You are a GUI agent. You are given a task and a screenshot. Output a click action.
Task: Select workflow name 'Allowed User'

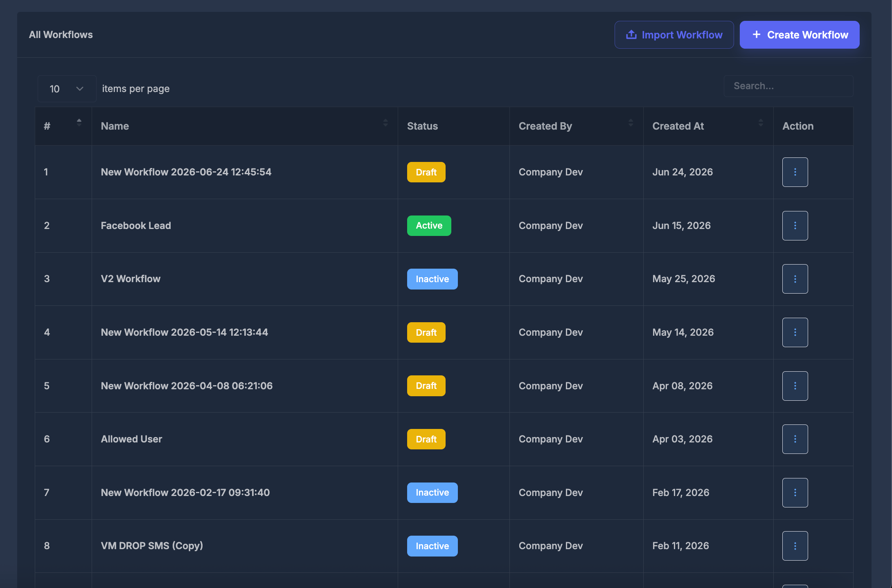tap(131, 439)
